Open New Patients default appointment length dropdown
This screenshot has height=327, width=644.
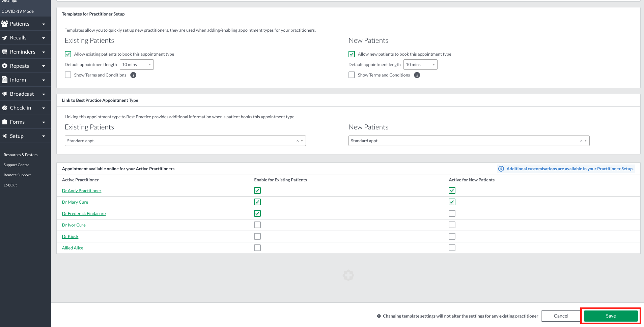pyautogui.click(x=420, y=65)
